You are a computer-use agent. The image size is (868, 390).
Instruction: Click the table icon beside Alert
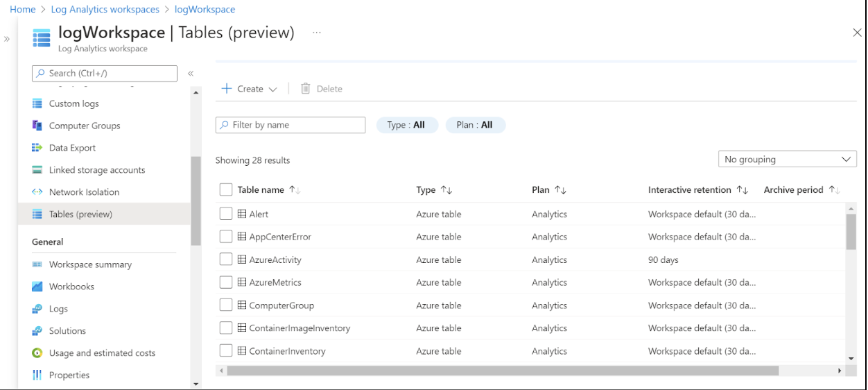click(242, 214)
